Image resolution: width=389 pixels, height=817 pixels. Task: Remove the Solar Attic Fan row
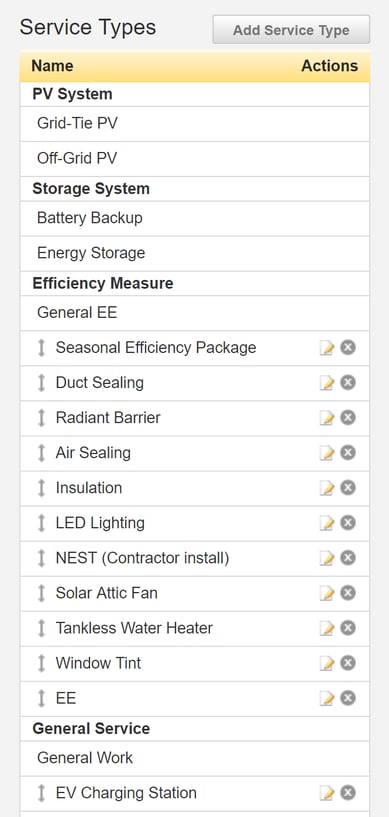pos(348,593)
